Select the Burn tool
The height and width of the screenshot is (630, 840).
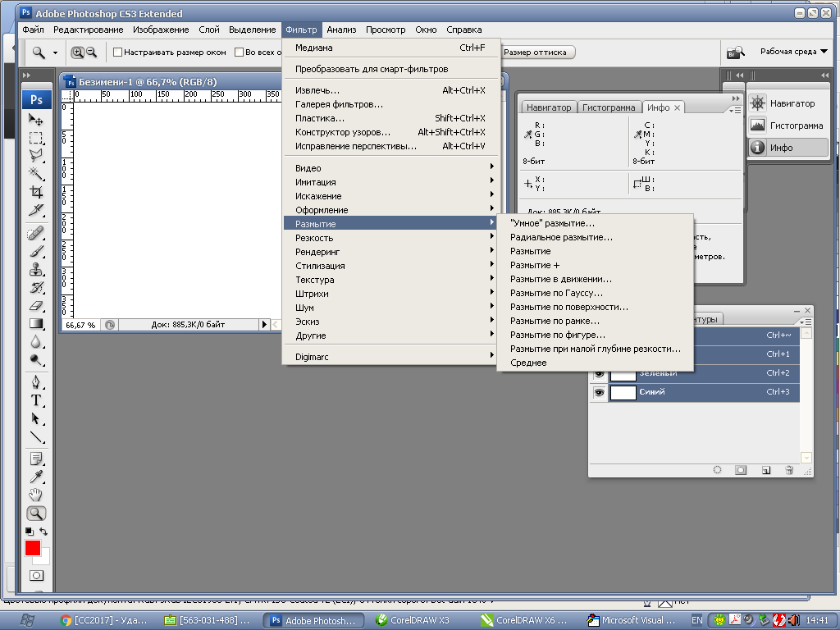coord(36,359)
